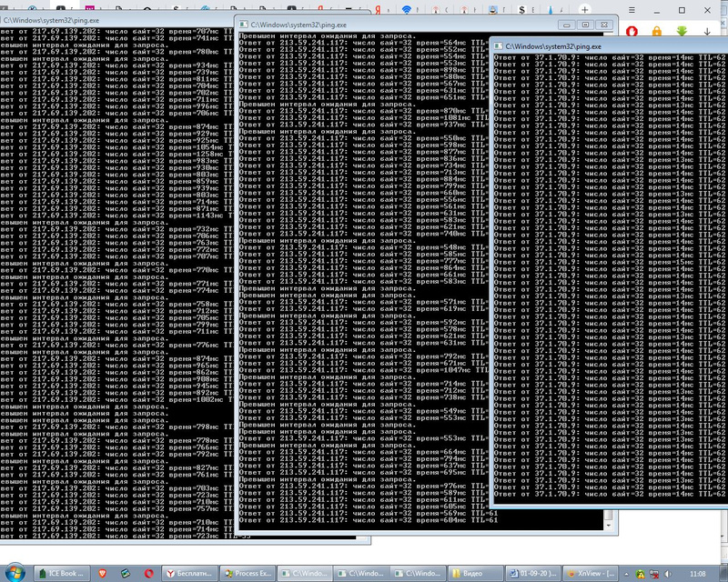Click the line with время=1258мс in left window
Viewport: 728px width, 582px height.
pos(116,154)
